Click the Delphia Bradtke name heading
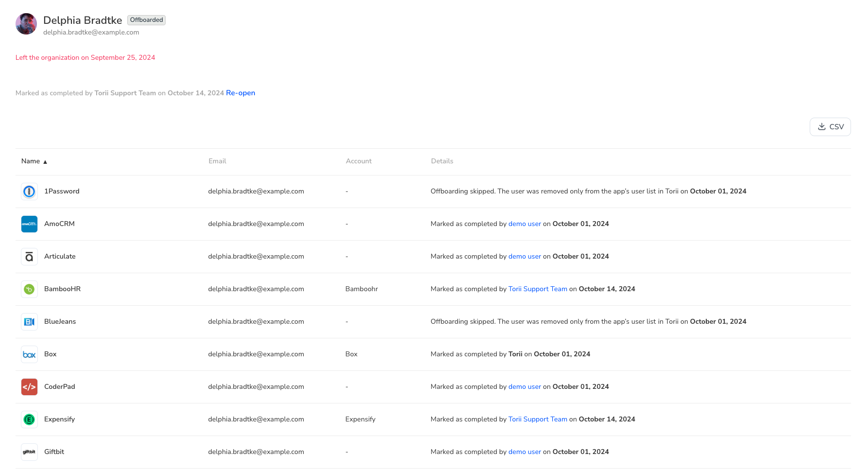This screenshot has width=868, height=472. tap(83, 20)
